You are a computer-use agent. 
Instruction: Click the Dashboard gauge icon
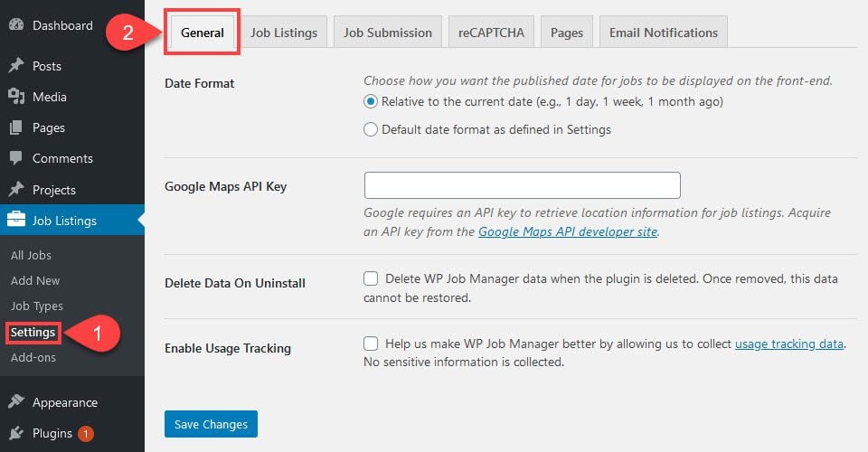(x=16, y=25)
